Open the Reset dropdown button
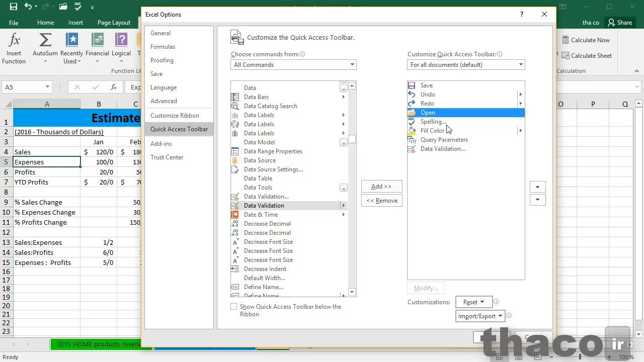This screenshot has height=362, width=644. 473,302
